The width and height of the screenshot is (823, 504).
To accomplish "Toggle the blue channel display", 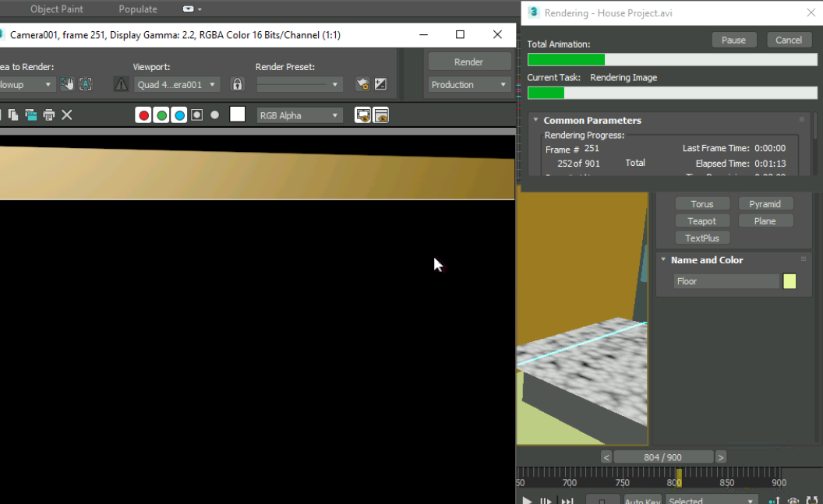I will (x=180, y=115).
